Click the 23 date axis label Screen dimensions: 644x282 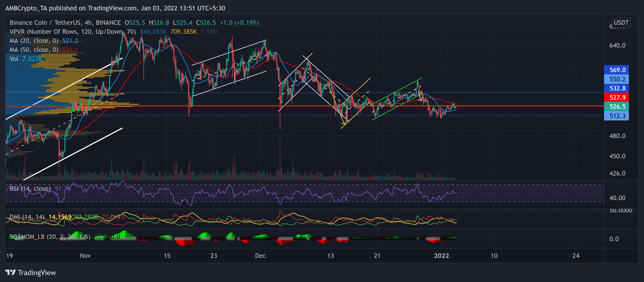(214, 256)
